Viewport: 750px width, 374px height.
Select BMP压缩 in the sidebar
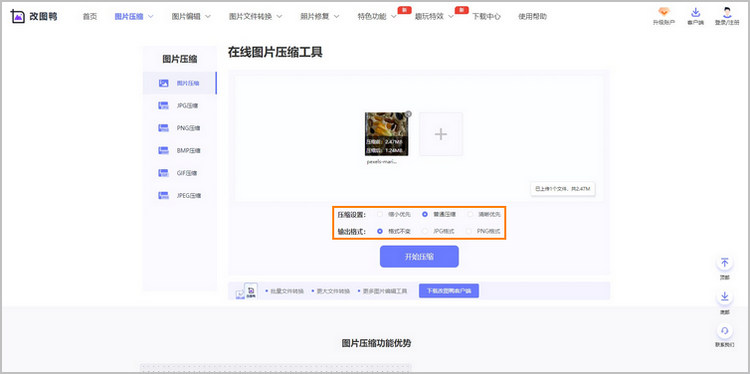180,151
